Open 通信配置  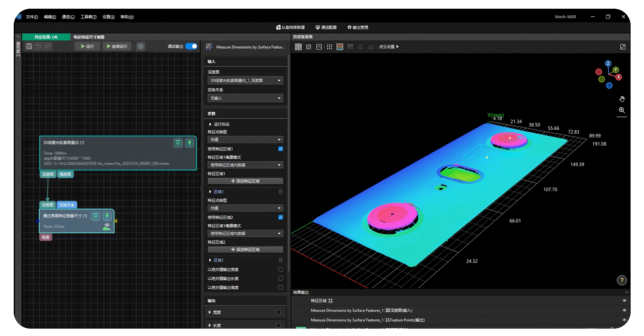[326, 27]
